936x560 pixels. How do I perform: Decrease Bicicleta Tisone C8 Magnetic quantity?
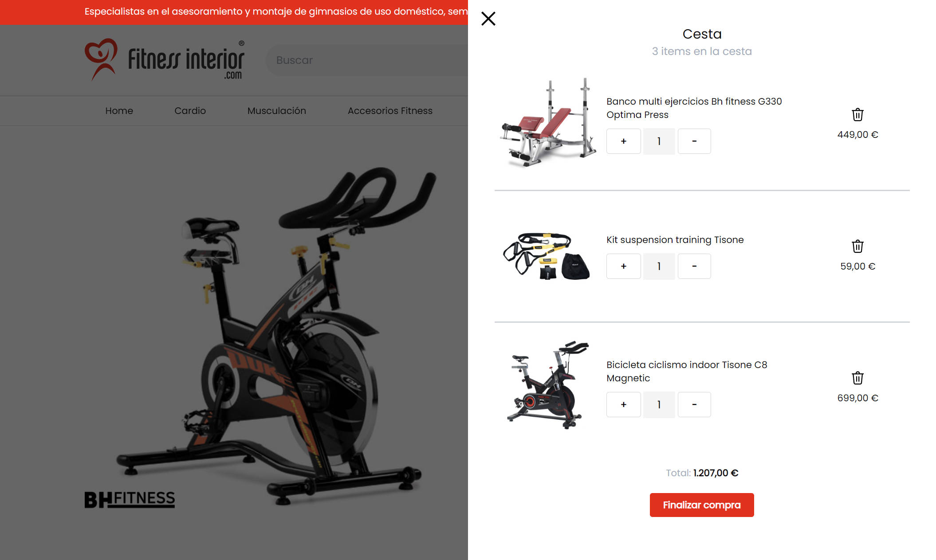pyautogui.click(x=694, y=404)
